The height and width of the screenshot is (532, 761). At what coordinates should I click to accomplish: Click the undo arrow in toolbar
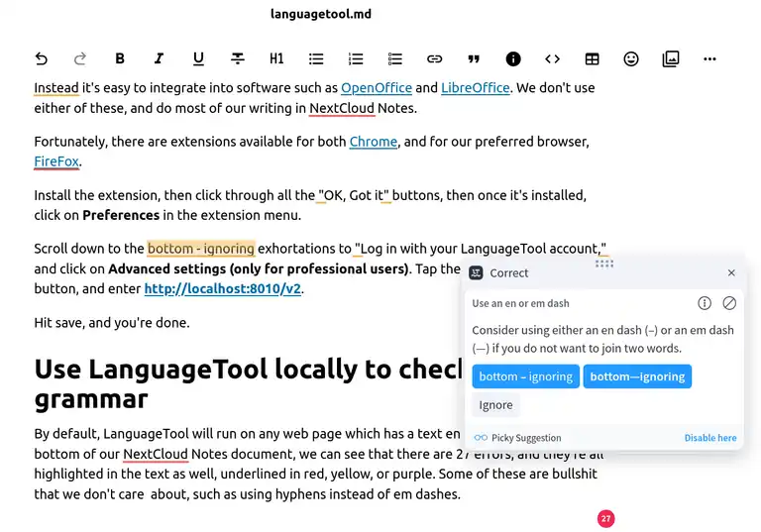click(42, 58)
